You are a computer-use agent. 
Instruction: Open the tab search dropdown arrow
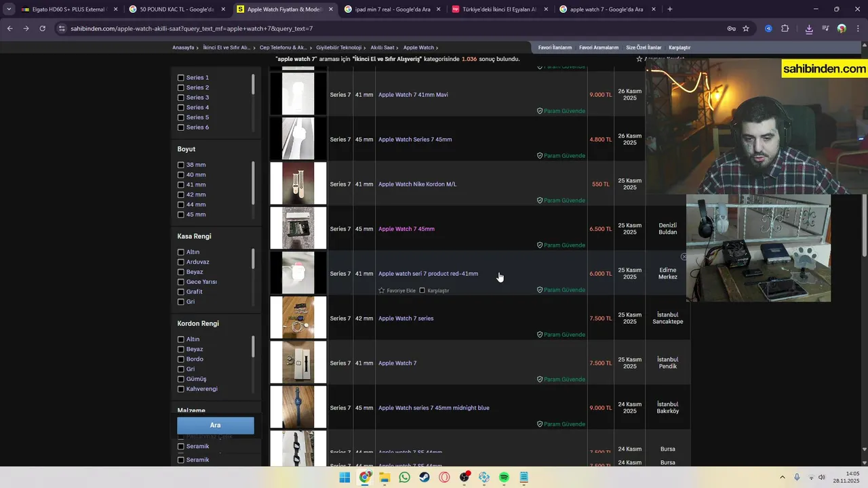click(8, 9)
